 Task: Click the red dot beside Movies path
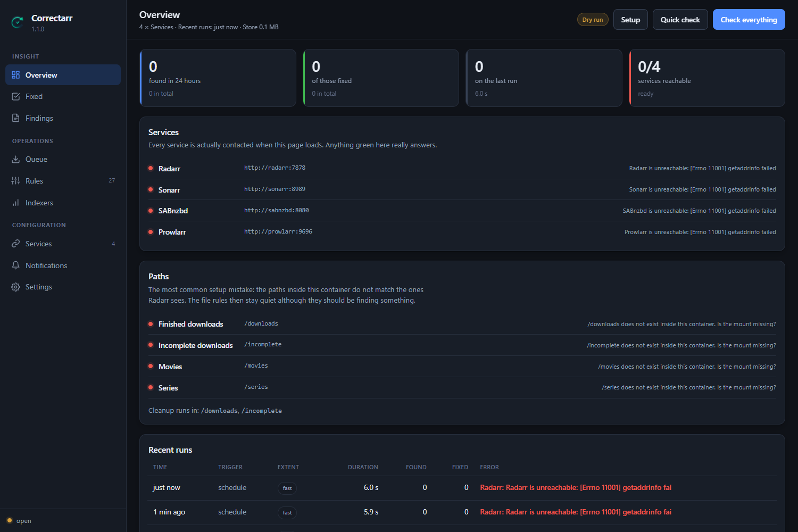151,366
